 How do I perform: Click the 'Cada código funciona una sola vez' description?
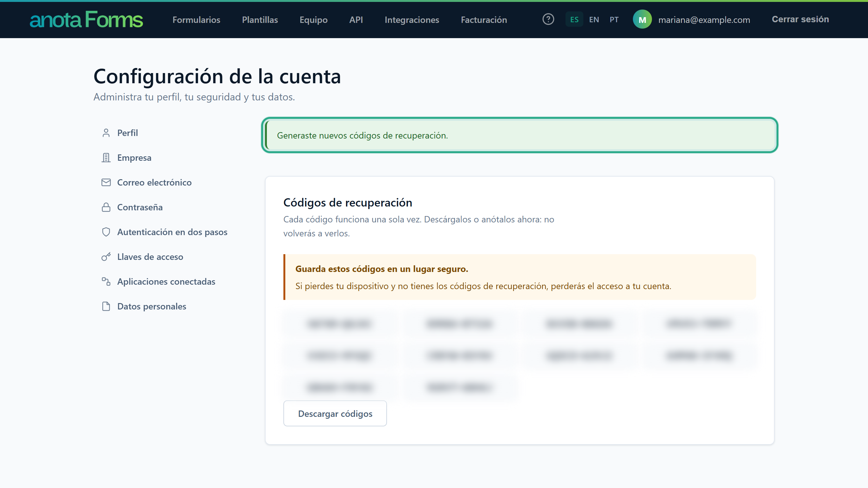click(419, 226)
